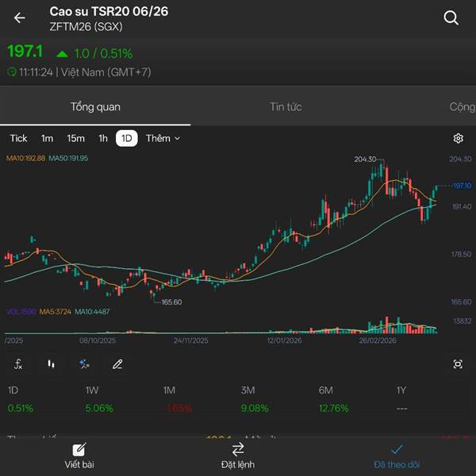
Task: Open the Tổng quan tab
Action: 95,107
